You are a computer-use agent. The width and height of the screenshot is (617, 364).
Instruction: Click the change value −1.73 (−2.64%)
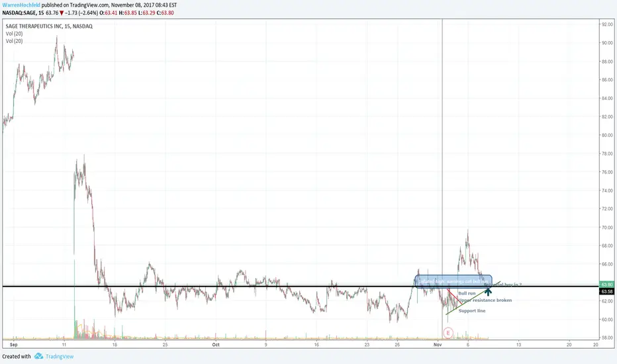81,13
